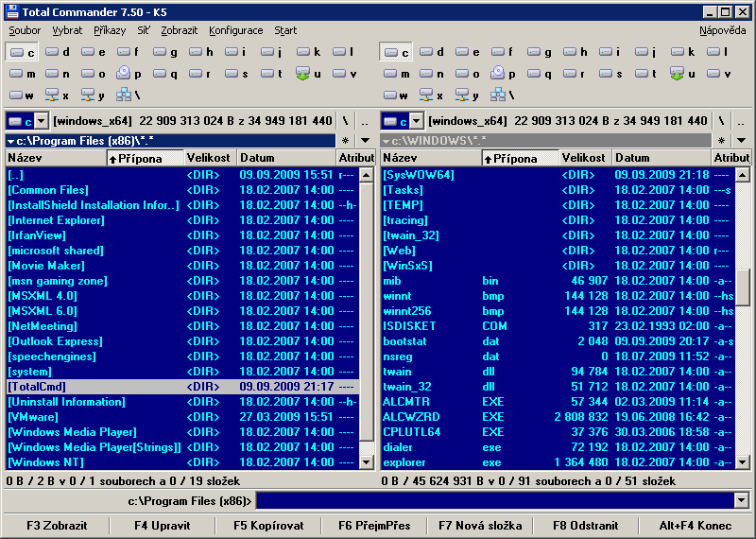Open network drive u in left panel
Viewport: 756px width, 539px height.
pyautogui.click(x=309, y=74)
